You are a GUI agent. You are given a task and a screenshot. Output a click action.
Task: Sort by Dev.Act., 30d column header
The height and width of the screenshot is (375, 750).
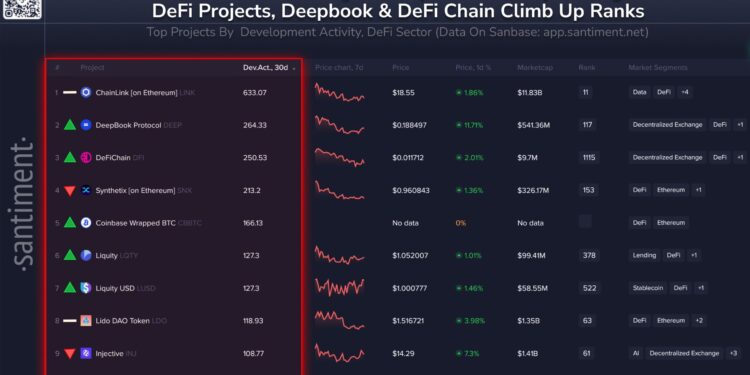[x=269, y=68]
